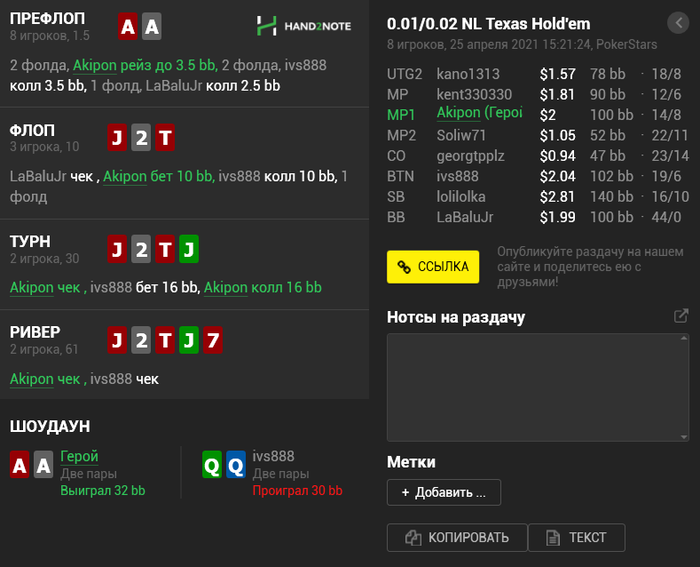Click the blue Queen card at showdown

point(236,465)
